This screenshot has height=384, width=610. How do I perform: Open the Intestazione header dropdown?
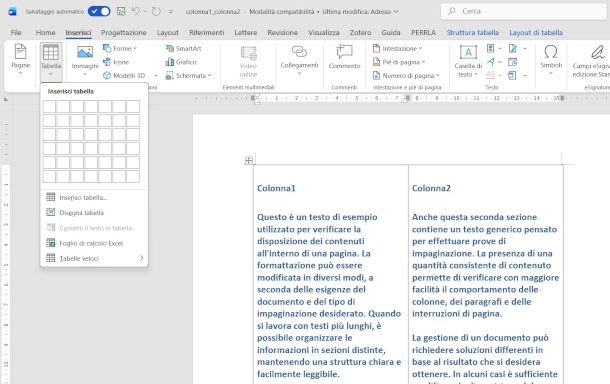point(397,49)
